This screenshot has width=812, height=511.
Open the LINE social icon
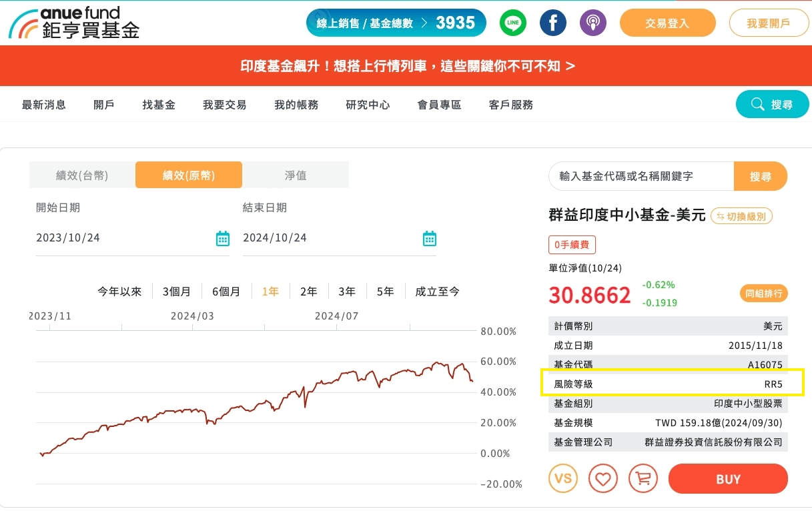pos(512,23)
